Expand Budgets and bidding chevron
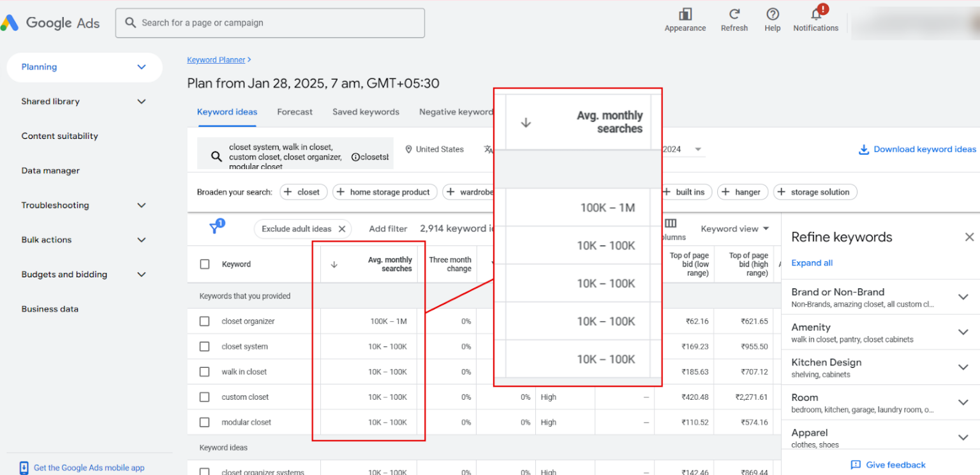Image resolution: width=980 pixels, height=475 pixels. point(142,274)
